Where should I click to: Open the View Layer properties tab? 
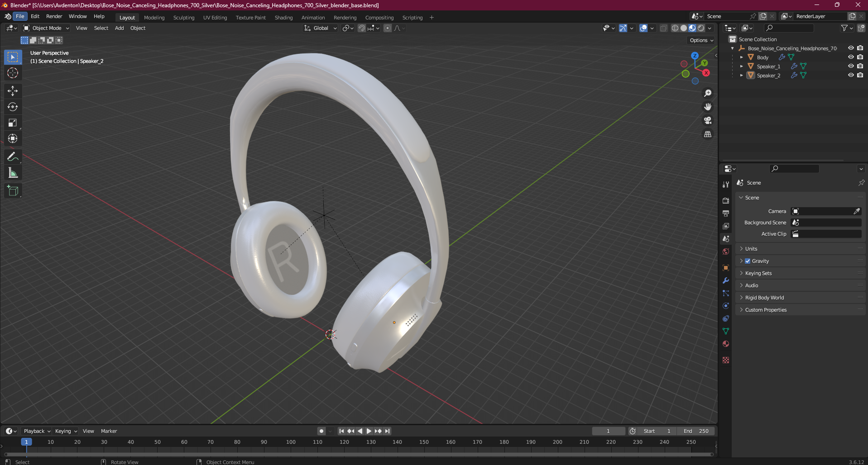click(726, 226)
